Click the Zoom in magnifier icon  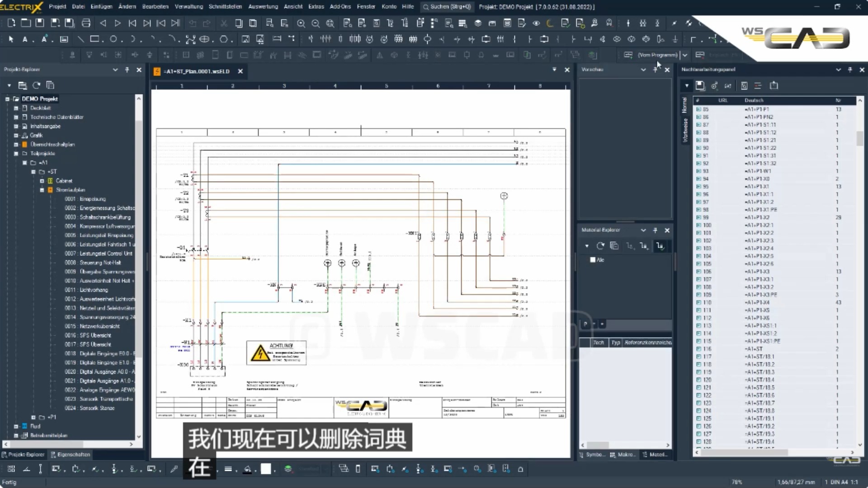(301, 23)
